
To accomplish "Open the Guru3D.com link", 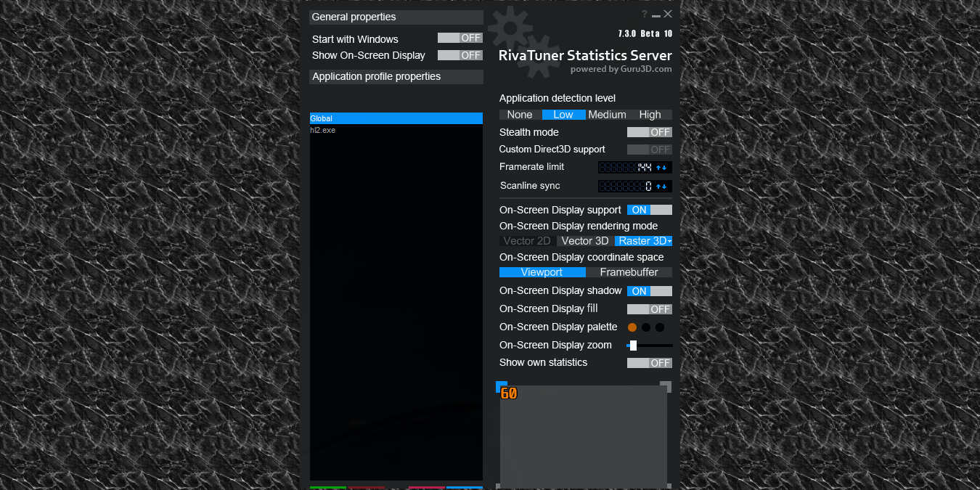I will point(645,69).
